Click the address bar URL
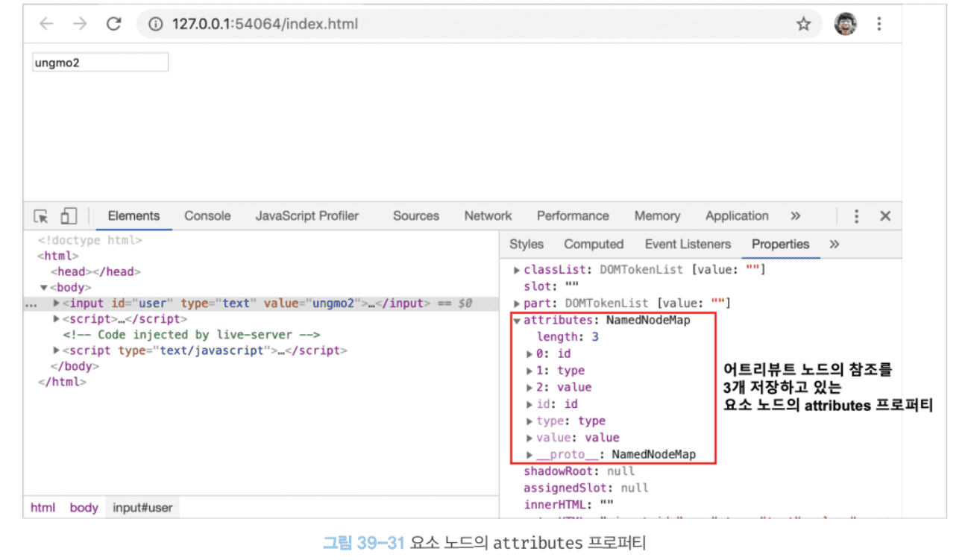Screen dimensions: 971x560 [265, 24]
